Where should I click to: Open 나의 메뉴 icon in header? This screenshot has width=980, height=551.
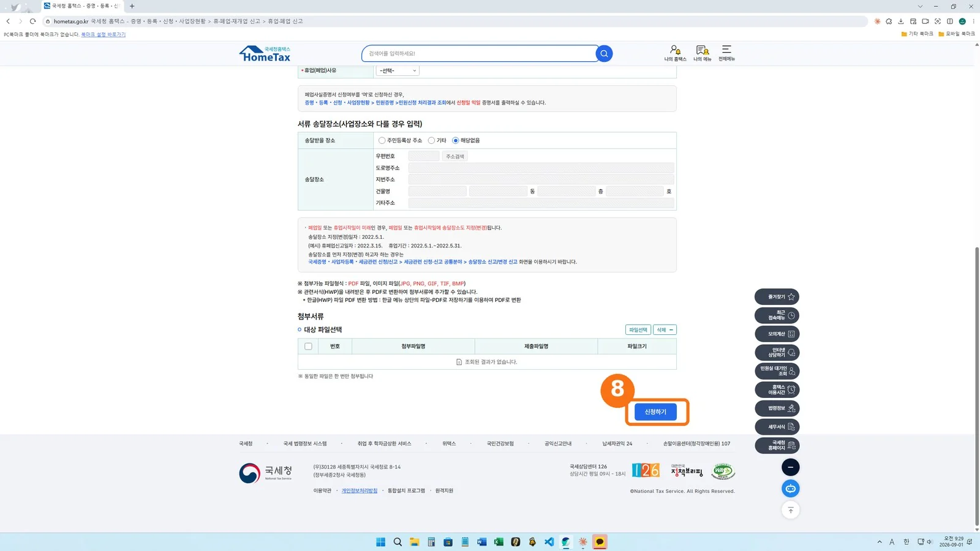click(702, 53)
